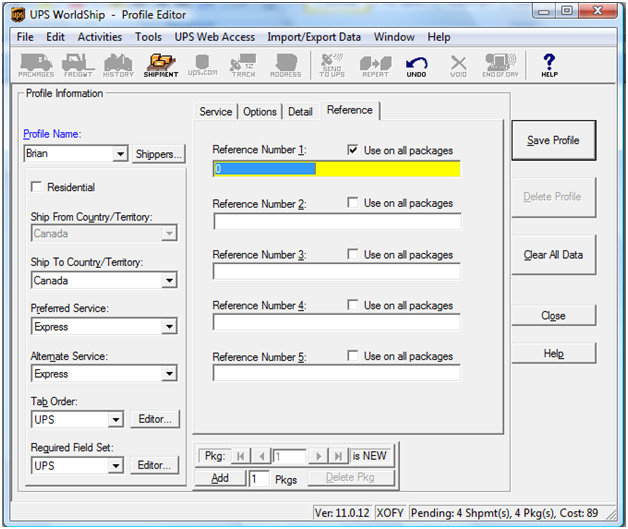Click the Pending shipments status bar text
Image resolution: width=628 pixels, height=529 pixels.
(x=505, y=513)
